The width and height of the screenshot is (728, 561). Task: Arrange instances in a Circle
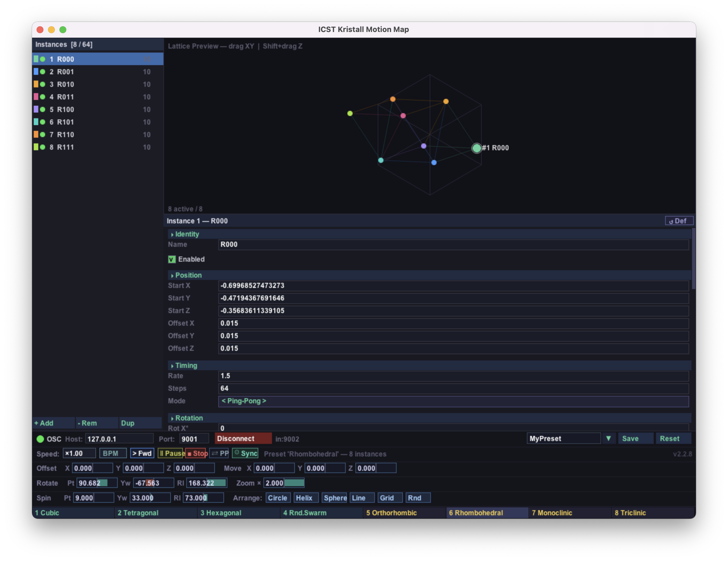[x=278, y=498]
